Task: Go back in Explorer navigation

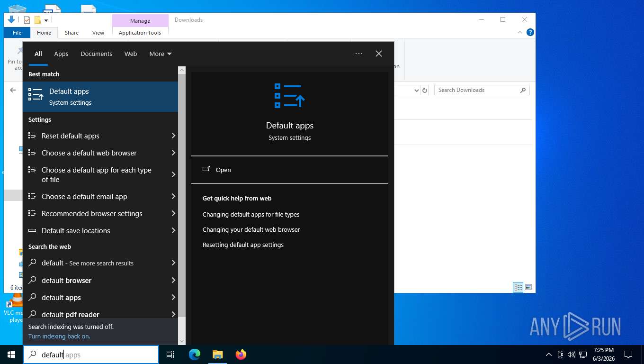Action: [x=13, y=90]
